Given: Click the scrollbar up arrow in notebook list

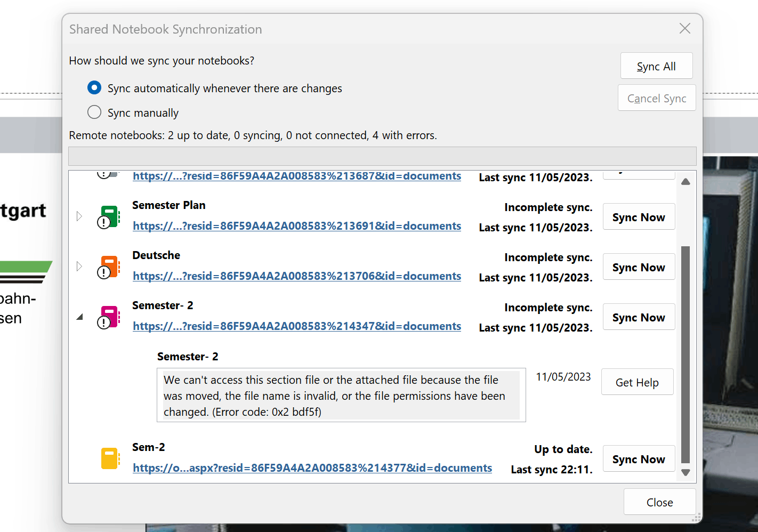Looking at the screenshot, I should [686, 182].
